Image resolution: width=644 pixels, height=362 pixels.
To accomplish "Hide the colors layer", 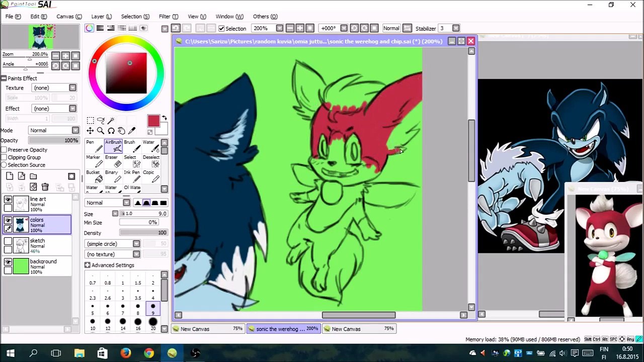I will pyautogui.click(x=8, y=221).
